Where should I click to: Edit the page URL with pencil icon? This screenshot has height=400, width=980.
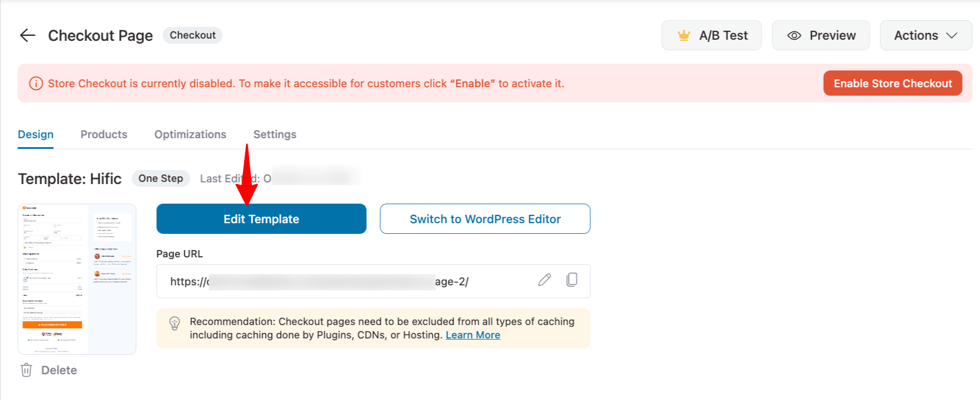point(544,280)
